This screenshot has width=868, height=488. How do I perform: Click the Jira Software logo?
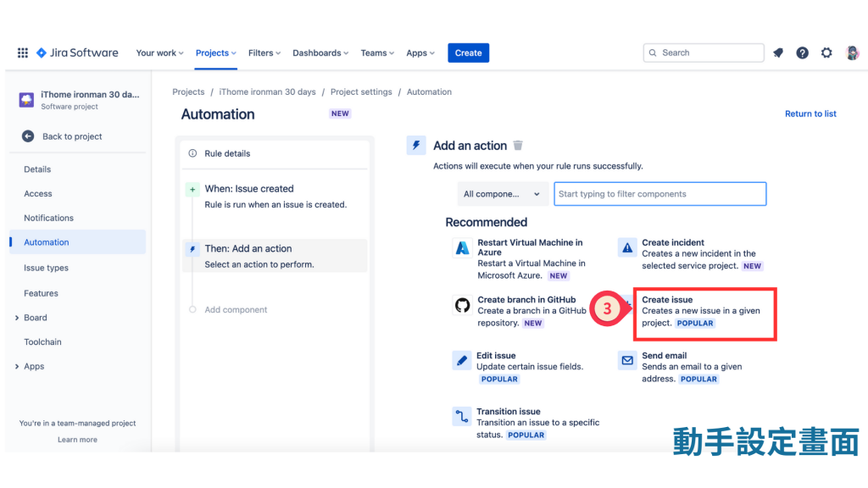pyautogui.click(x=77, y=53)
